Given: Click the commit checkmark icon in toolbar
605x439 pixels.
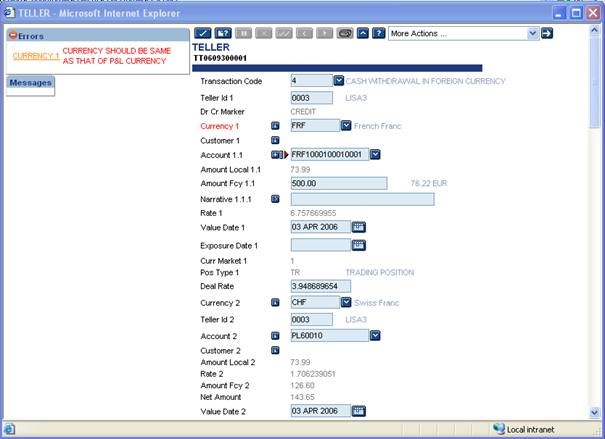Looking at the screenshot, I should click(202, 33).
